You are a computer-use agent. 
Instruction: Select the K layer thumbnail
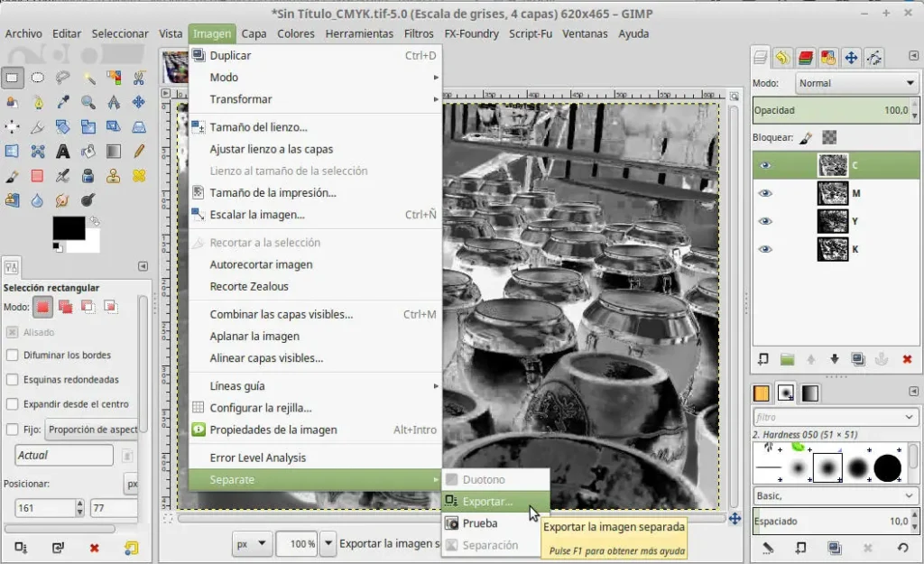[x=833, y=249]
